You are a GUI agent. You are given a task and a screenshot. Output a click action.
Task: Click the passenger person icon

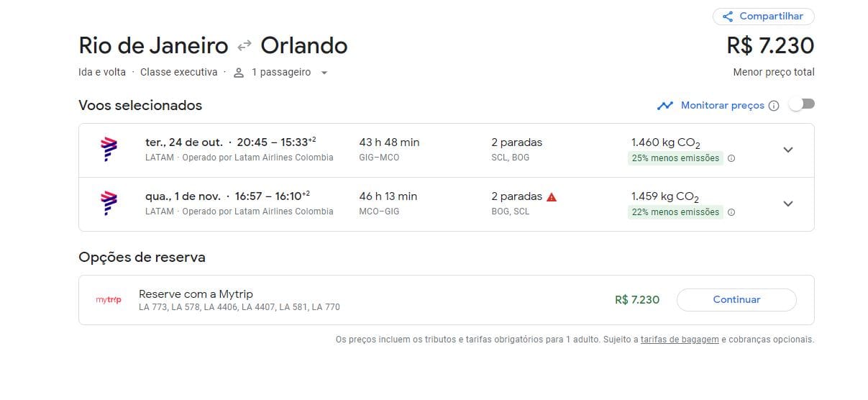[x=239, y=73]
